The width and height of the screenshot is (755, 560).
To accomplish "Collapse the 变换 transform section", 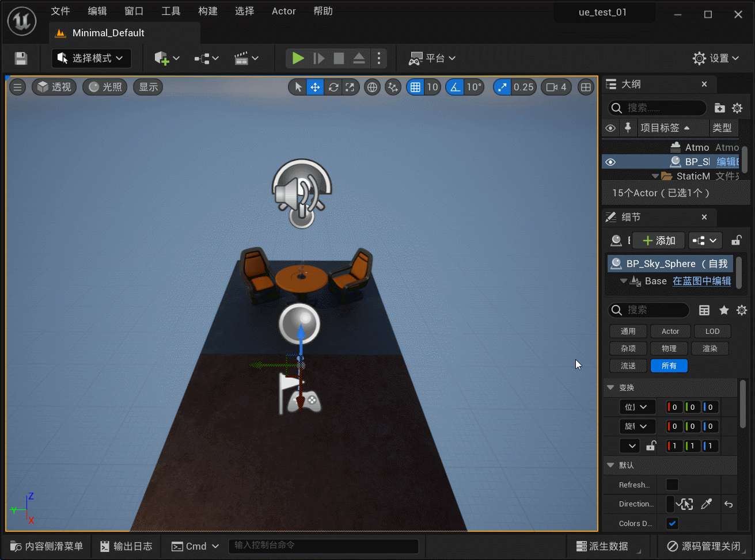I will [x=610, y=388].
